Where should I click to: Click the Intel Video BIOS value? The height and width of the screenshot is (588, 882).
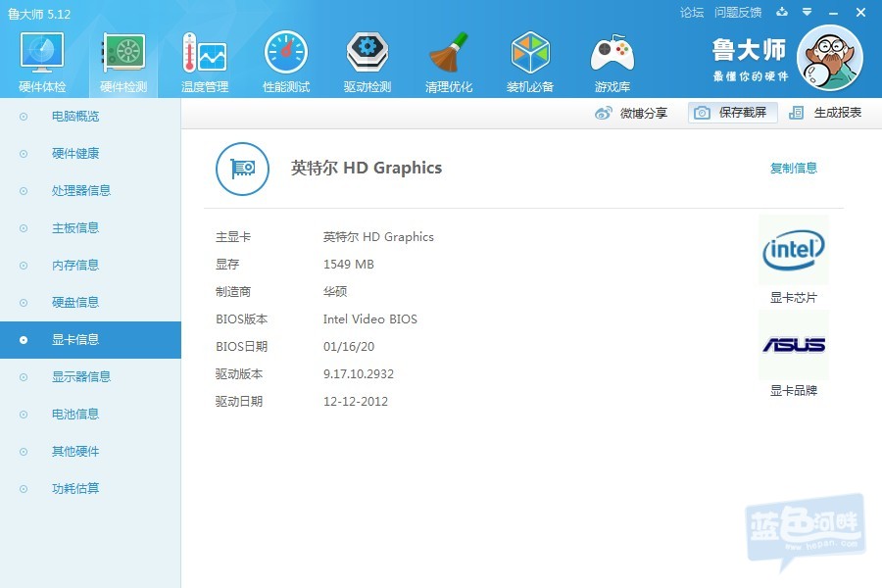click(x=370, y=319)
